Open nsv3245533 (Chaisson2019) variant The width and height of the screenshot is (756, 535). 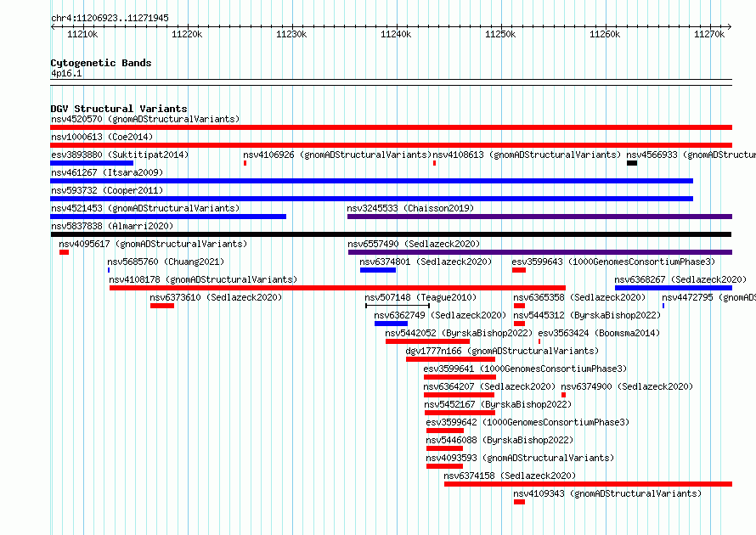point(410,208)
